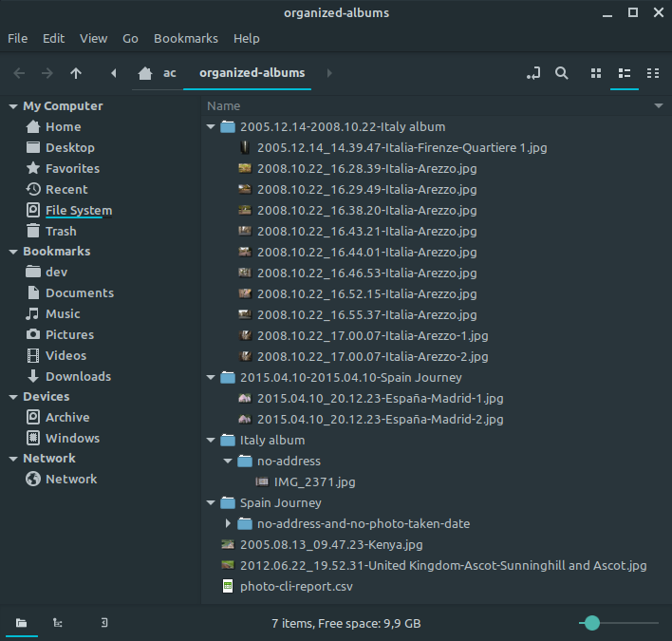Sort by the Name column header
Image resolution: width=672 pixels, height=641 pixels.
(223, 106)
